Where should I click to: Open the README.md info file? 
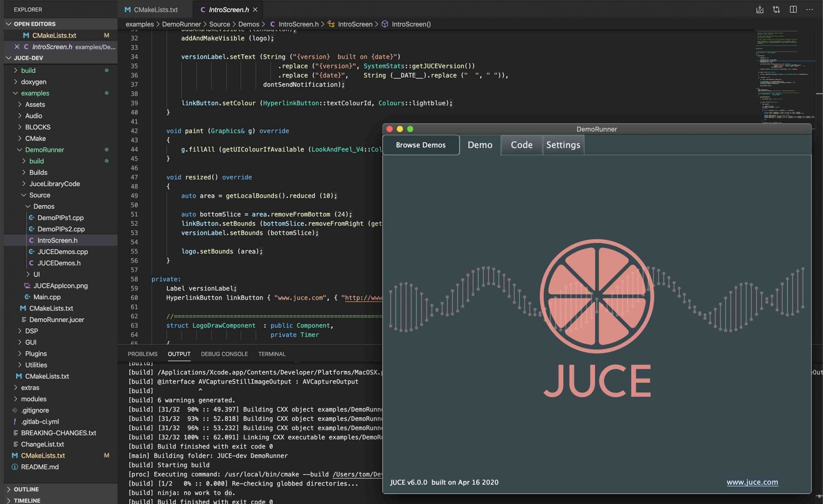tap(40, 467)
